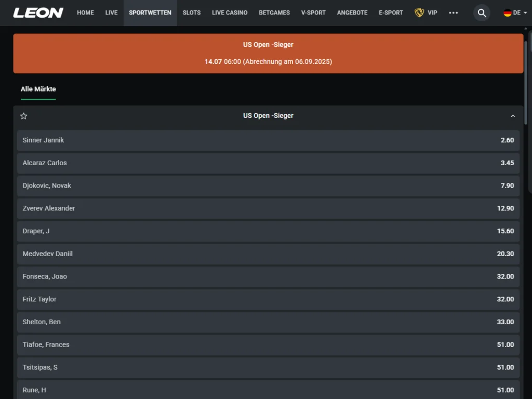Click the German flag icon
This screenshot has height=399, width=532.
pos(508,12)
